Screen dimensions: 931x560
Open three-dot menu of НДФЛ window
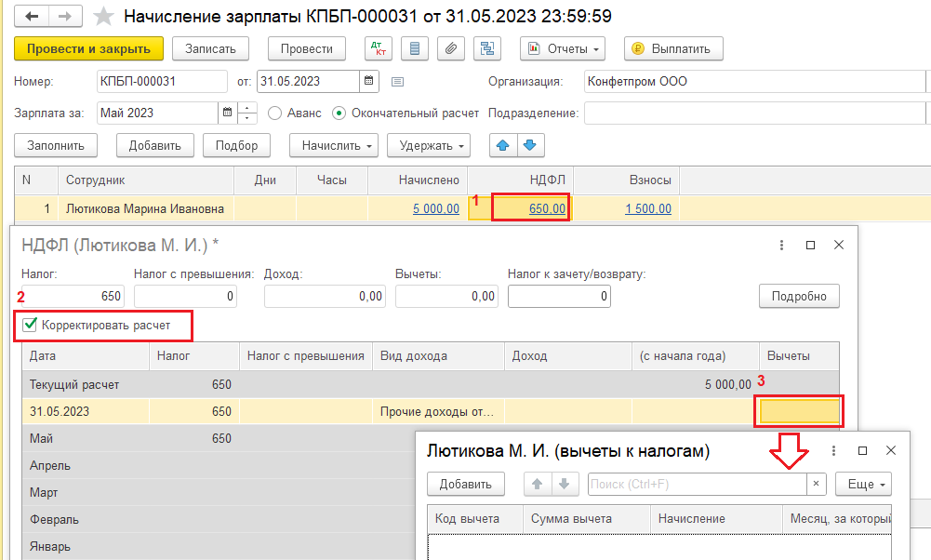[x=781, y=245]
